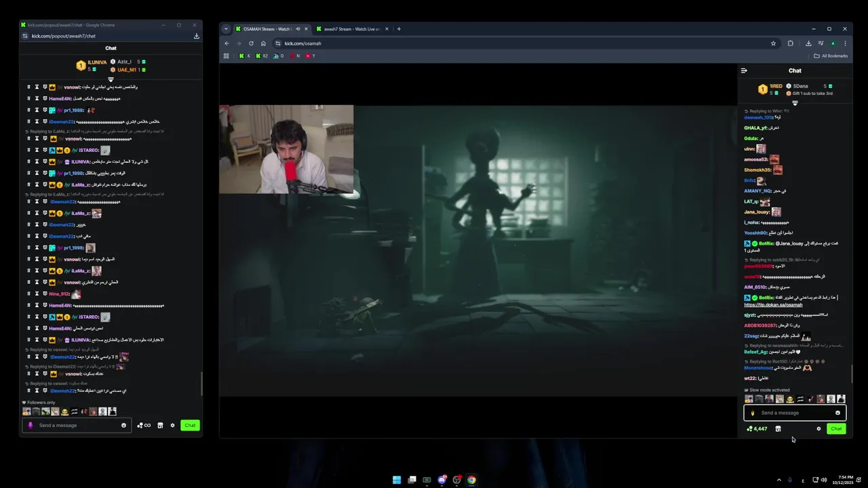Open Chrome tab search dropdown arrow
Viewport: 868px width, 488px height.
point(226,29)
